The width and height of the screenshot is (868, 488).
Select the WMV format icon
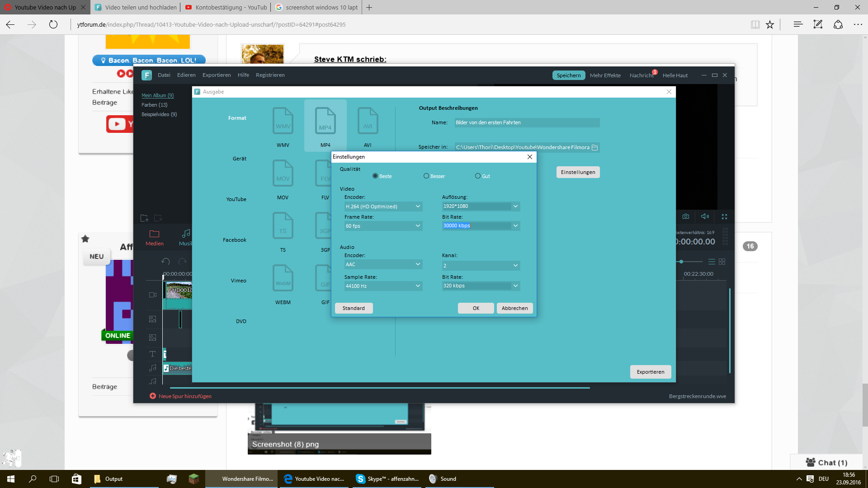[x=283, y=121]
